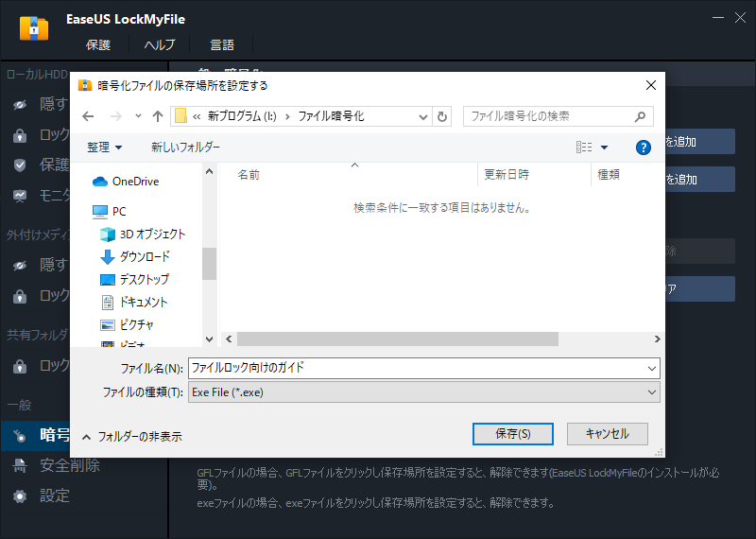Screen dimensions: 756x539
Task: Click the forward arrow in save dialog
Action: tap(115, 116)
